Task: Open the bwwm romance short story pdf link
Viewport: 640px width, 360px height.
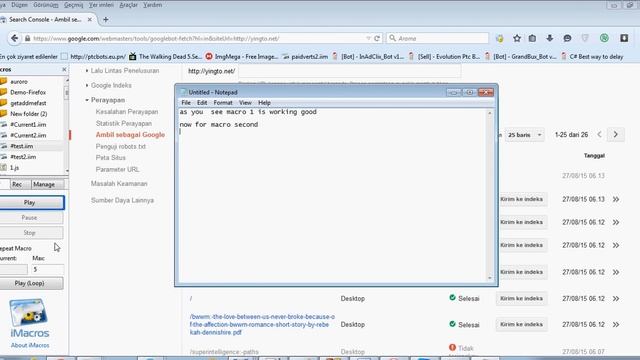Action: coord(262,324)
